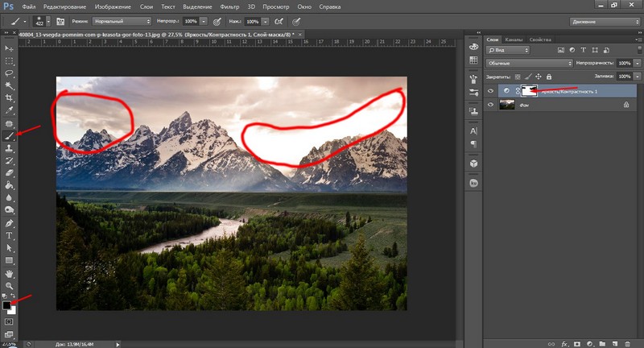Viewport: 644px width, 348px height.
Task: Open the brush preset picker arrow (422)
Action: click(49, 20)
